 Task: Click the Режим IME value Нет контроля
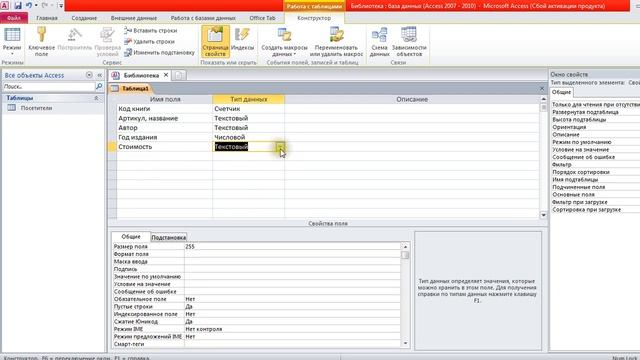pyautogui.click(x=292, y=329)
